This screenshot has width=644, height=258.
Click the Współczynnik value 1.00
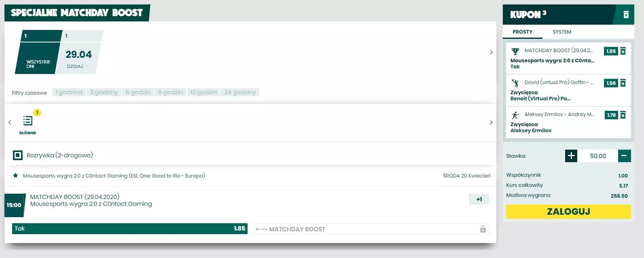tap(623, 176)
